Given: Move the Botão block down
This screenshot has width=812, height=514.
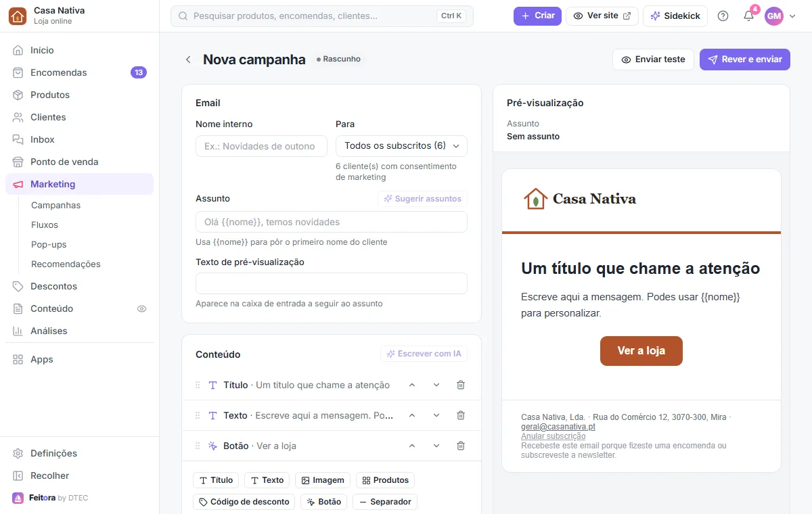Looking at the screenshot, I should pyautogui.click(x=436, y=446).
